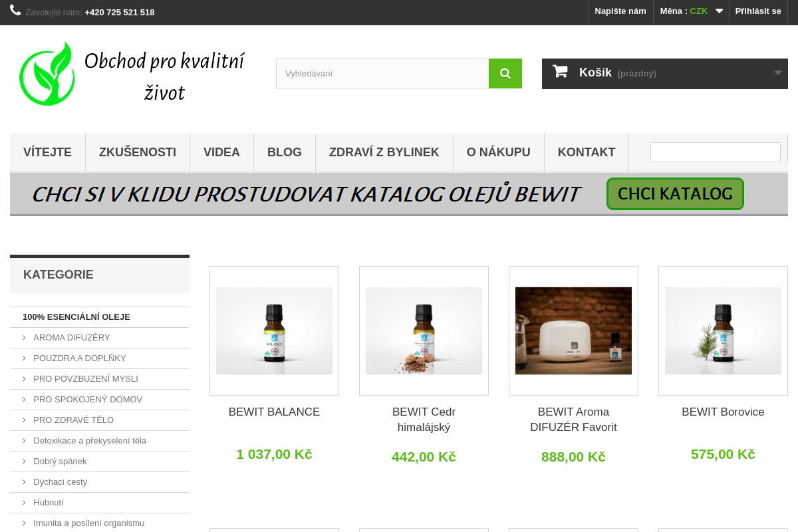The image size is (798, 532).
Task: Click the 1 037,00 Kč price
Action: tap(274, 454)
